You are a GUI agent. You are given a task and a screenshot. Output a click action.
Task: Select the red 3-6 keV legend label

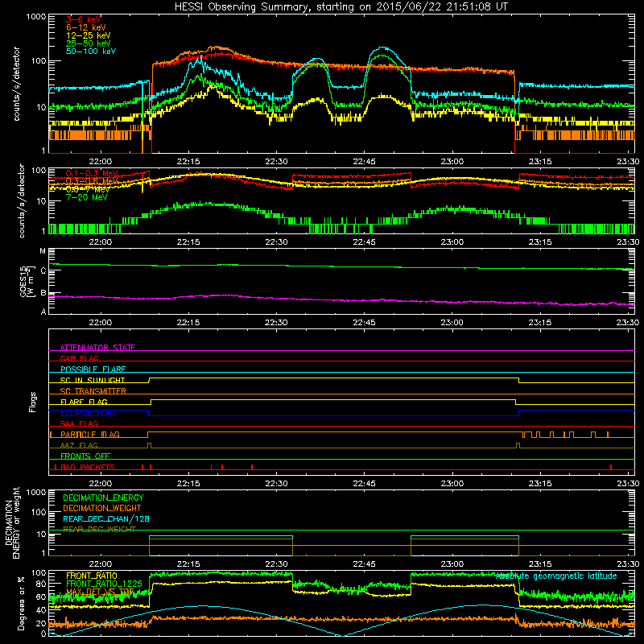click(x=84, y=19)
